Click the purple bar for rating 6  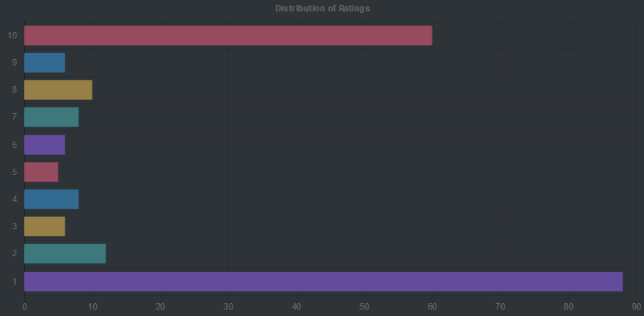[x=44, y=144]
